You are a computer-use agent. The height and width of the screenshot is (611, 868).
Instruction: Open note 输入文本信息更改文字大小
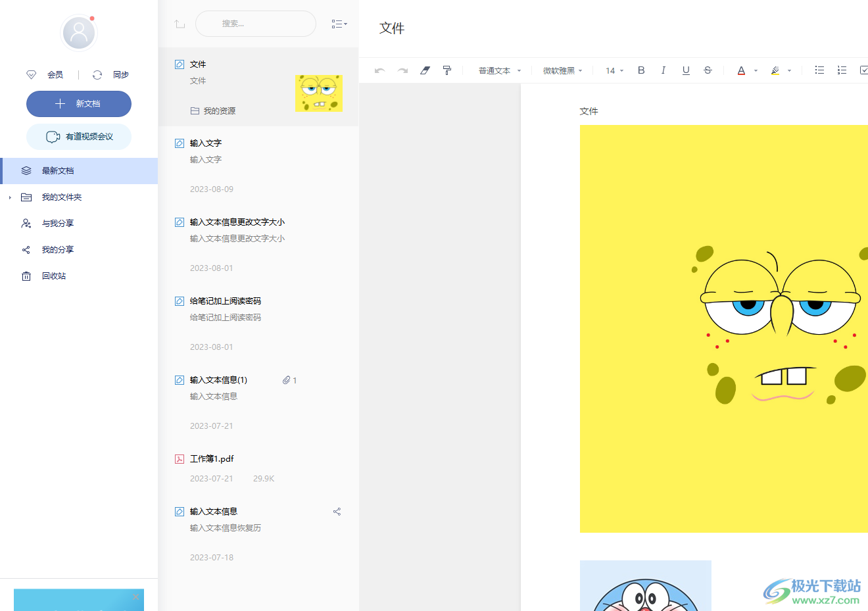(x=258, y=245)
